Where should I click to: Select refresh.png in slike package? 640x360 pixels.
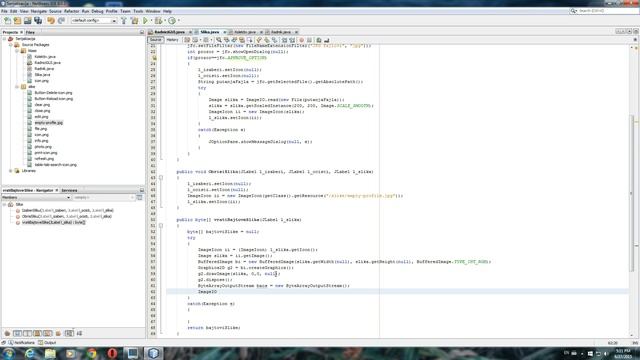tap(44, 158)
